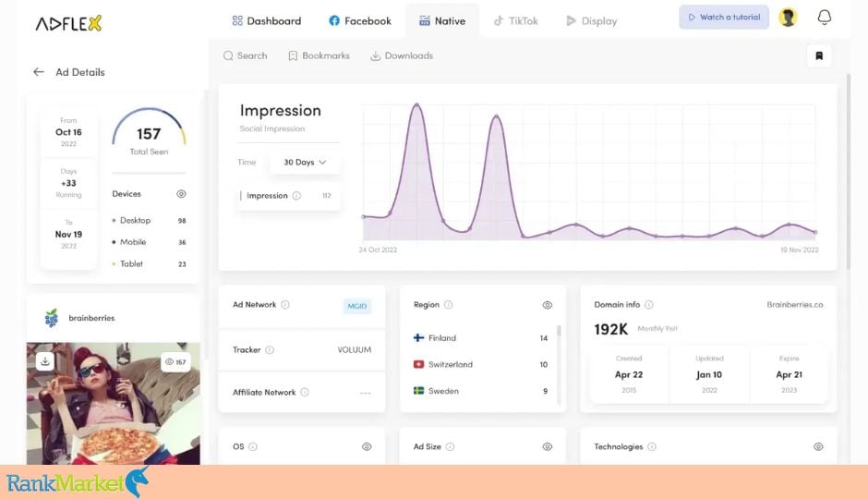
Task: Open the 30 Days time dropdown
Action: [x=305, y=163]
